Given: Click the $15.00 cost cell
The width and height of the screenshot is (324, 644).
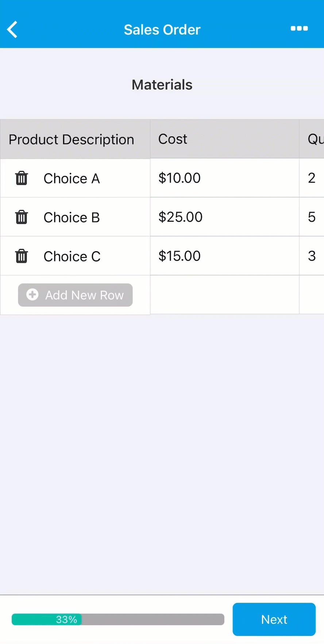Looking at the screenshot, I should 224,256.
